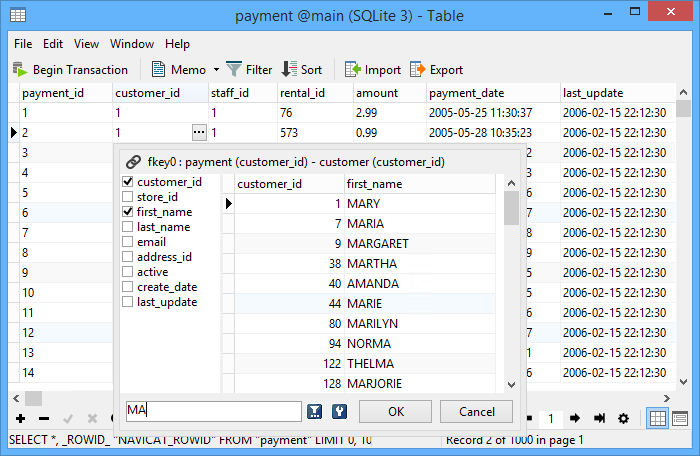This screenshot has width=700, height=456.
Task: Click the ellipsis button in customer_id cell
Action: (199, 133)
